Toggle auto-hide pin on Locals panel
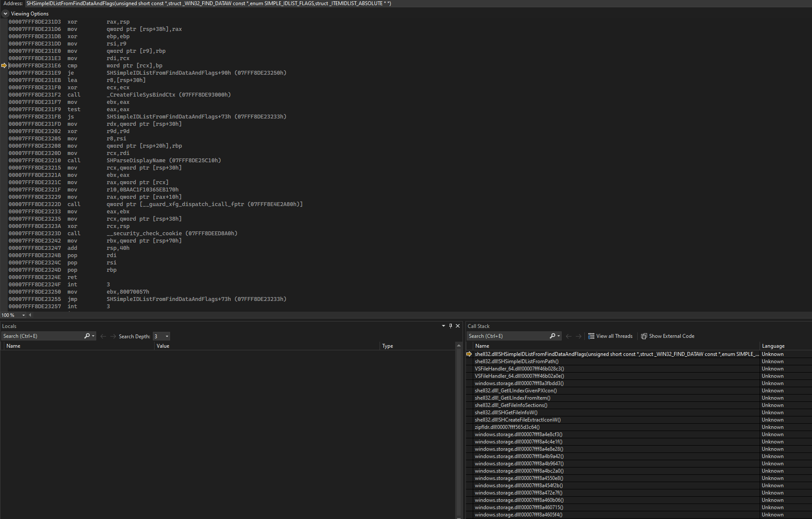Screen dimensions: 812x519 click(450, 326)
